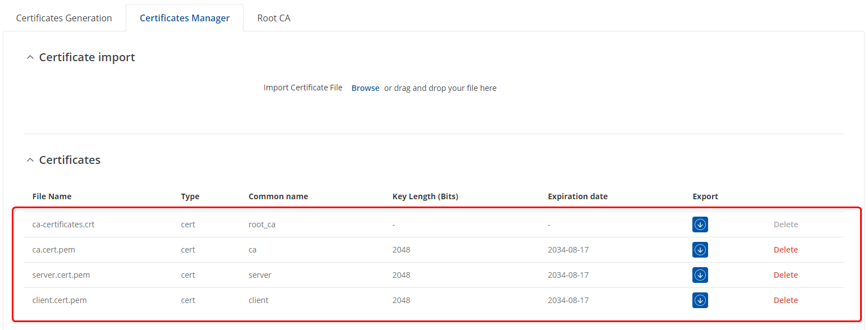
Task: Click the File Name column header
Action: [52, 196]
